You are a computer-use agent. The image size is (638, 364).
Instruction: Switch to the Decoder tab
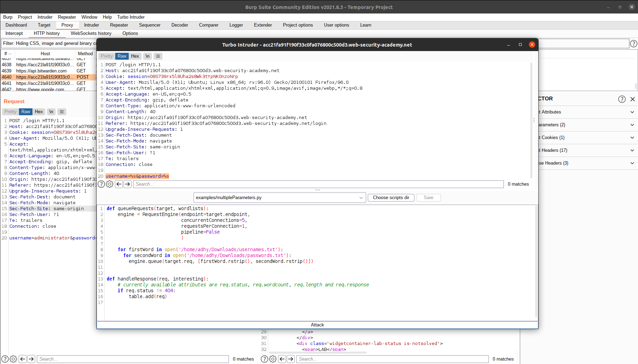click(180, 25)
